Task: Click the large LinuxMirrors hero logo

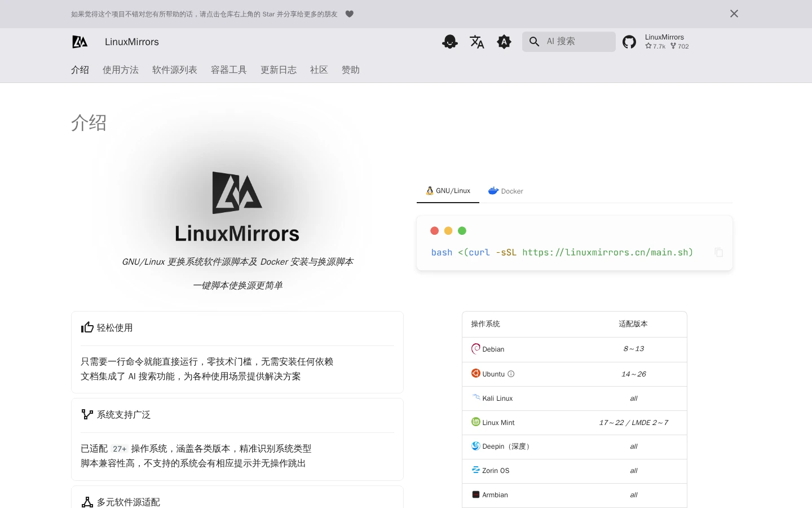Action: click(237, 207)
